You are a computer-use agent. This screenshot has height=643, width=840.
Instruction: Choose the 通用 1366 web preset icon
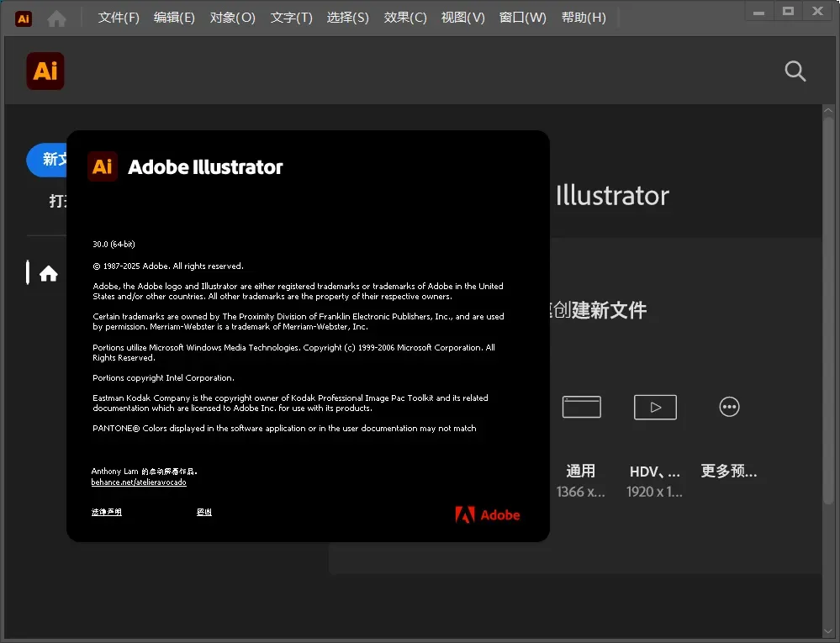coord(581,407)
